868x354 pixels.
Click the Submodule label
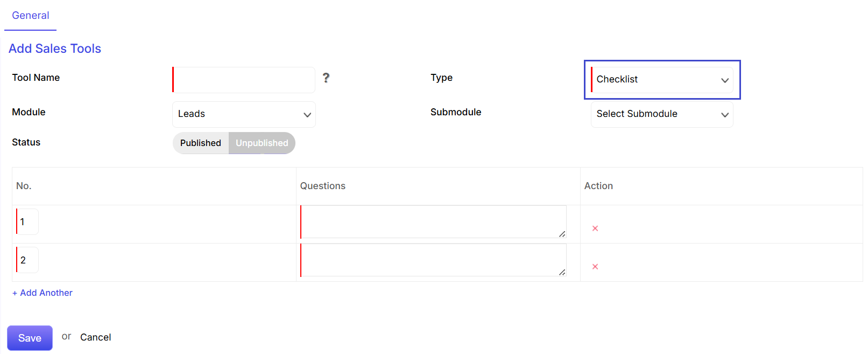456,112
